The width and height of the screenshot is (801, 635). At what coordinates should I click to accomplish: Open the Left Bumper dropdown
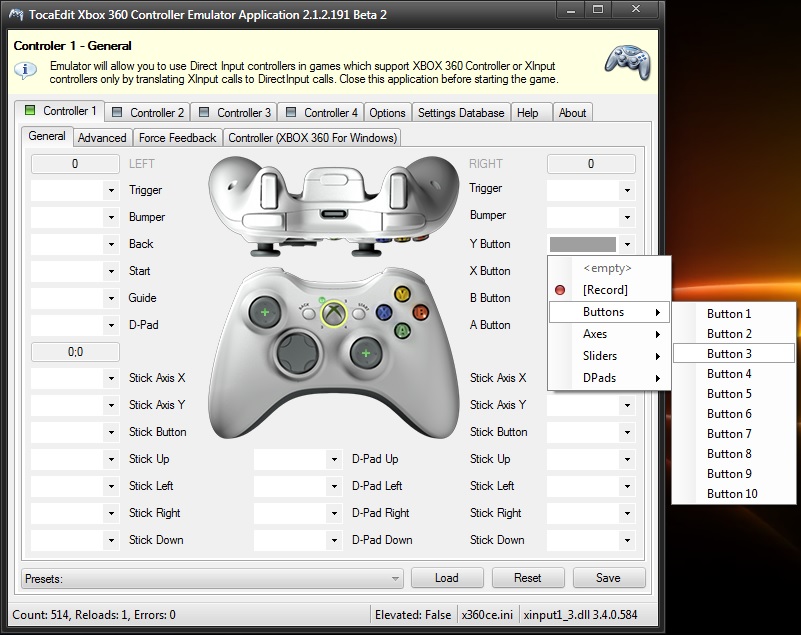coord(111,218)
